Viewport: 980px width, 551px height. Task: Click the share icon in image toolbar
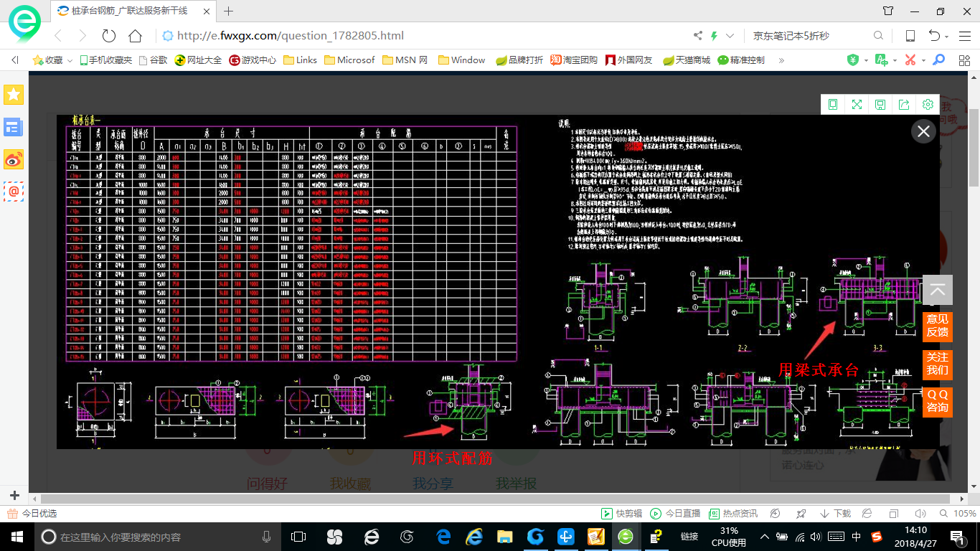coord(904,105)
